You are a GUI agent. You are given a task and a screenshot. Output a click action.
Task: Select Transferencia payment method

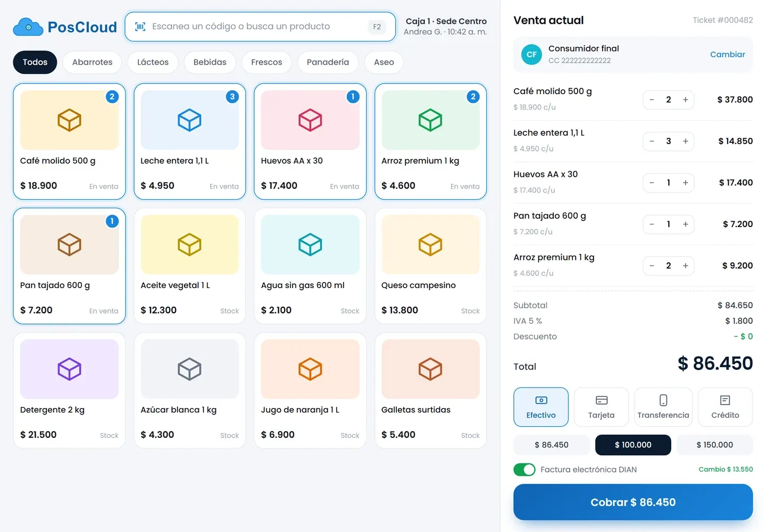pos(663,407)
